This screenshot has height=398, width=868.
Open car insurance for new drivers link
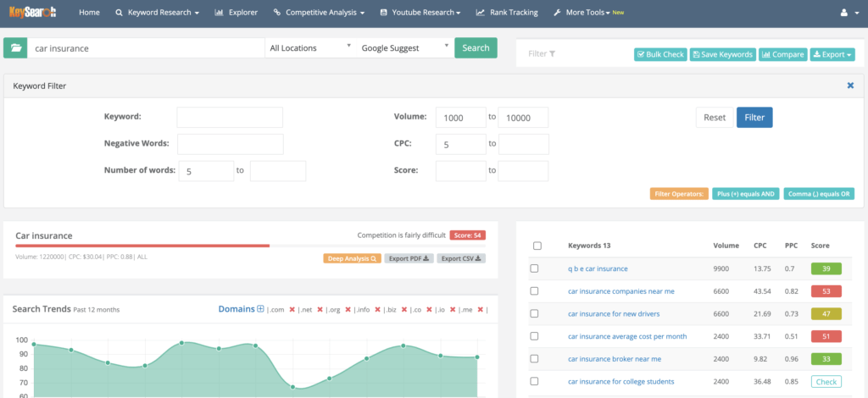pos(614,314)
